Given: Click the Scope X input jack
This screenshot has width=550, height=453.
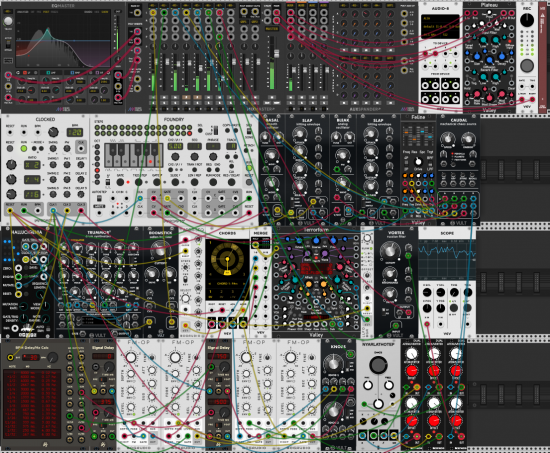Looking at the screenshot, I should coord(427,324).
